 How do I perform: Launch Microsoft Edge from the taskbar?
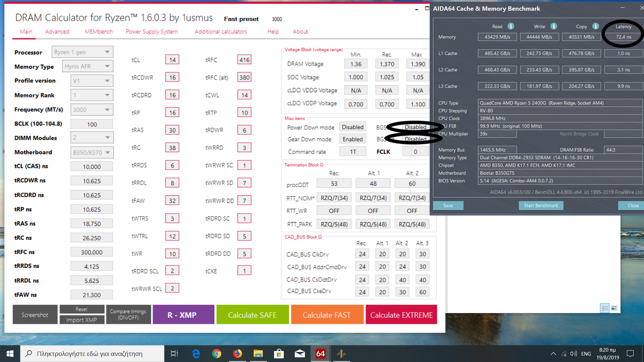[196, 353]
